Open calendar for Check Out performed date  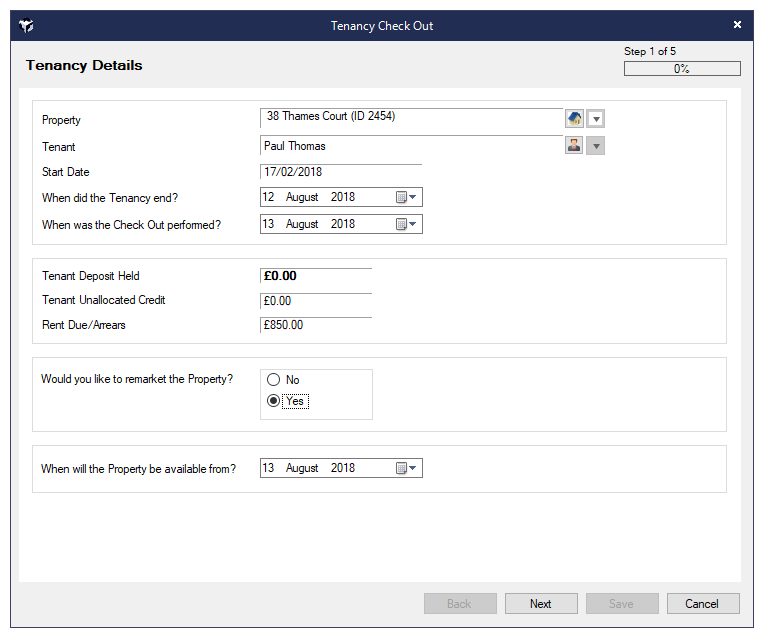(x=405, y=224)
